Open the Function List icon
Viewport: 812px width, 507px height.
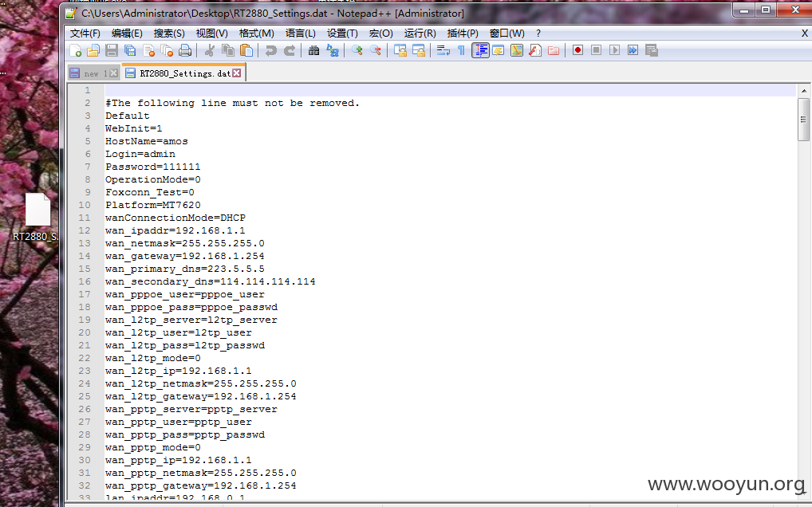tap(535, 50)
